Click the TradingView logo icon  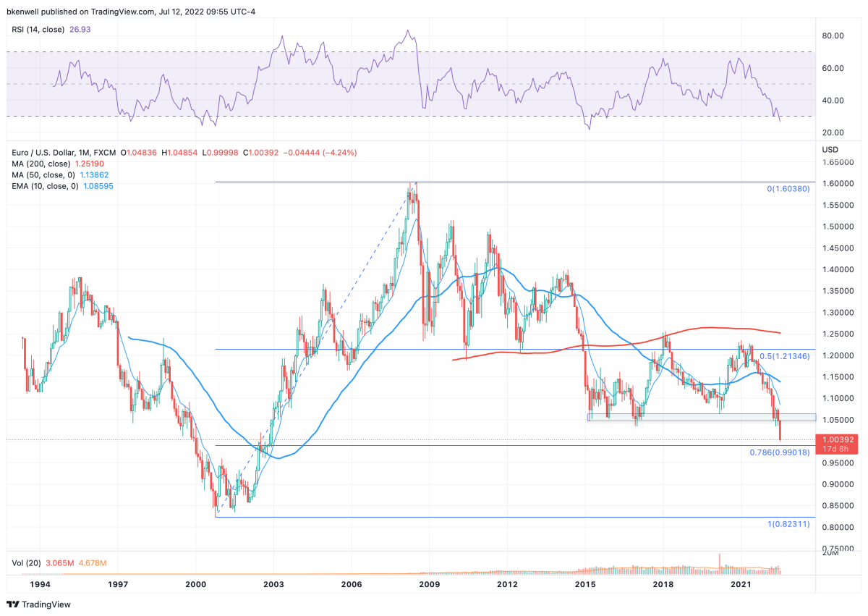[14, 604]
